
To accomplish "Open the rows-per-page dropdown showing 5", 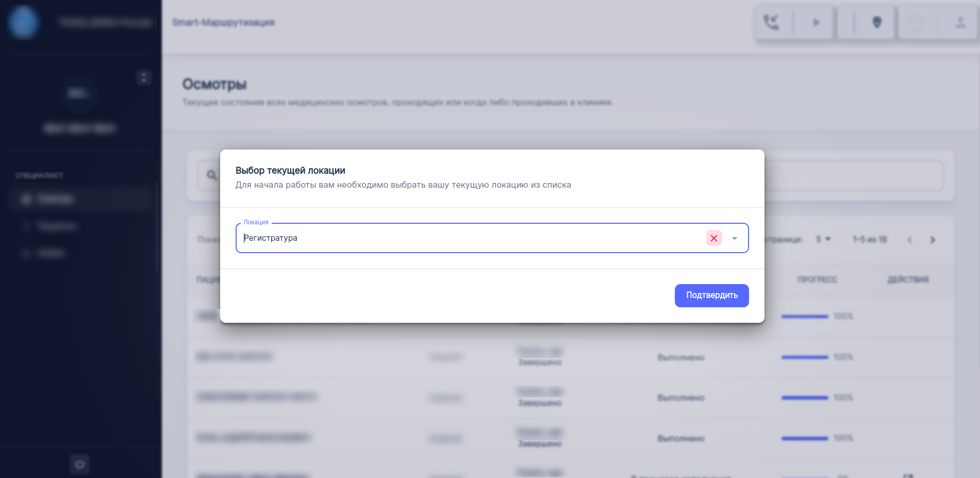I will coord(823,239).
